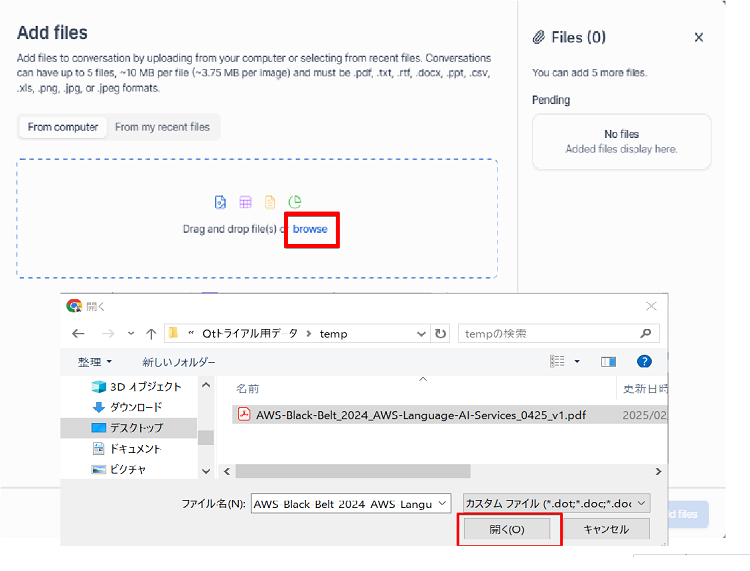
Task: Click the paperclip Files icon
Action: click(x=539, y=37)
